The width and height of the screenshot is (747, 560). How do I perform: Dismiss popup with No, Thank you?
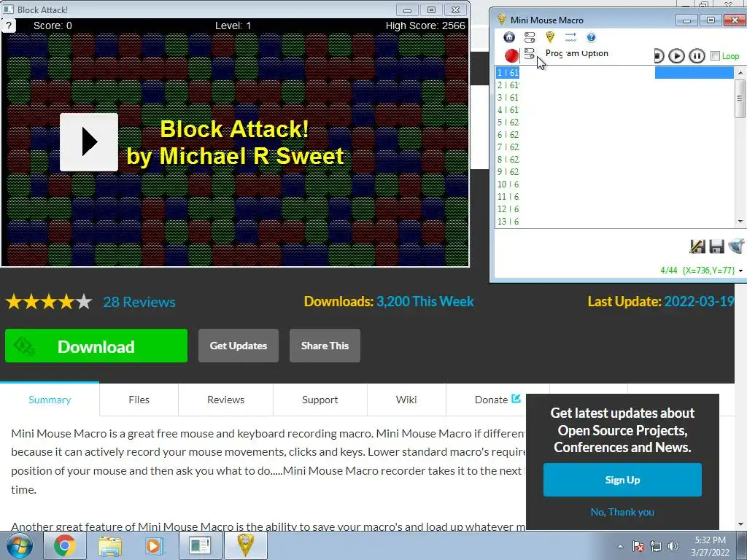(622, 512)
